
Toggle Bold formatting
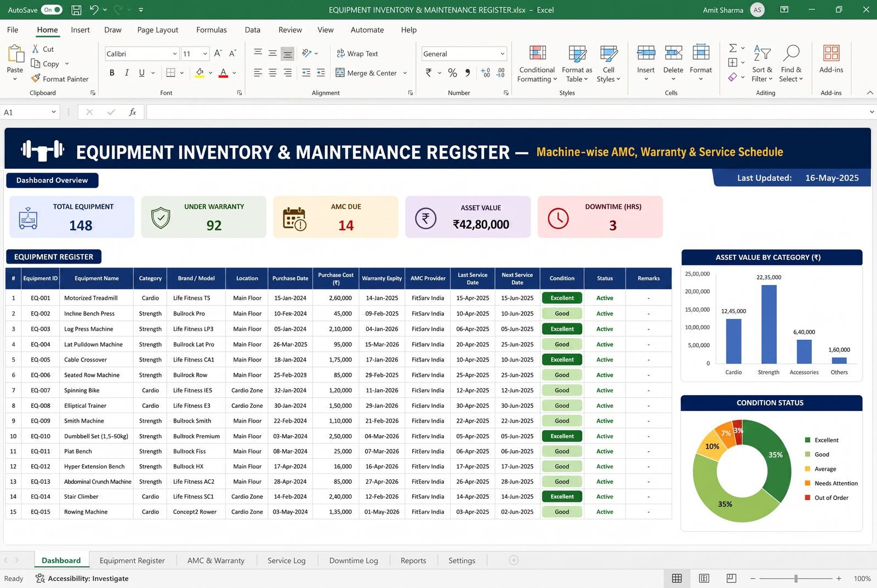112,72
